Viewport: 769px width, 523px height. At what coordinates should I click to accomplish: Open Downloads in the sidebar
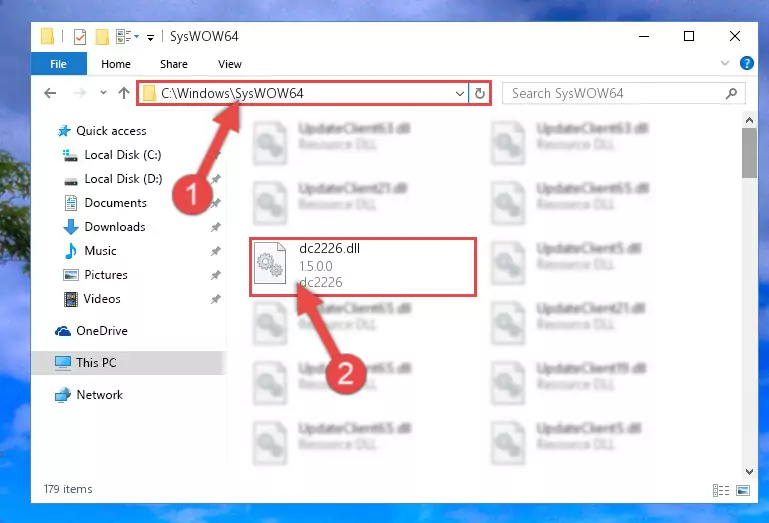[115, 227]
